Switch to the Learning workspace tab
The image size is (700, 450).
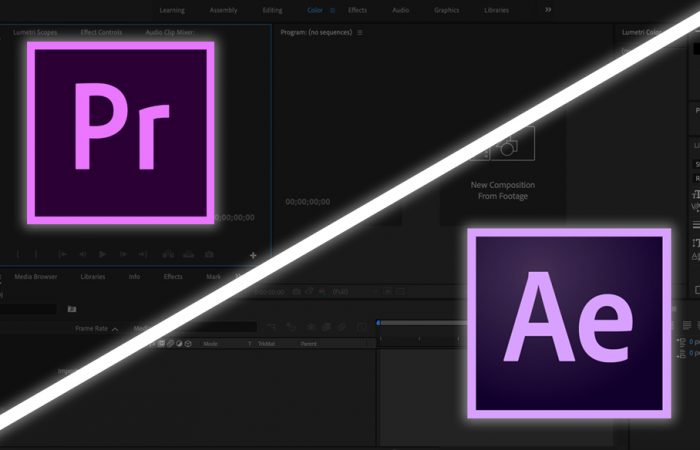(x=172, y=10)
